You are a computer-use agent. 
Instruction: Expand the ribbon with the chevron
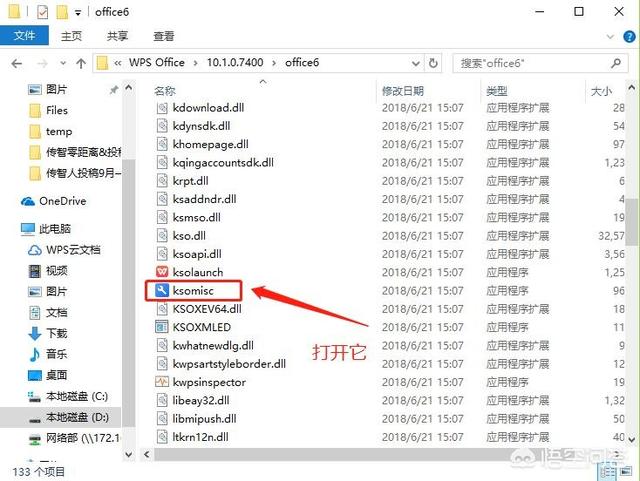[x=610, y=37]
